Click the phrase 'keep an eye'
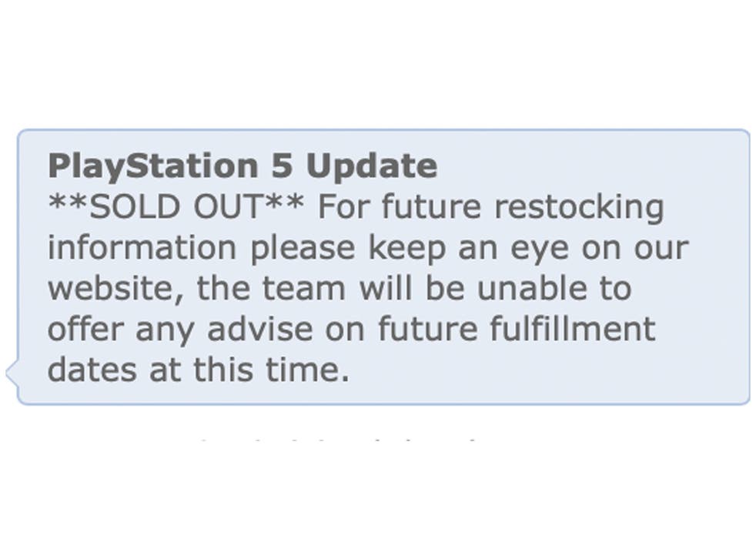Image resolution: width=756 pixels, height=559 pixels. (469, 249)
